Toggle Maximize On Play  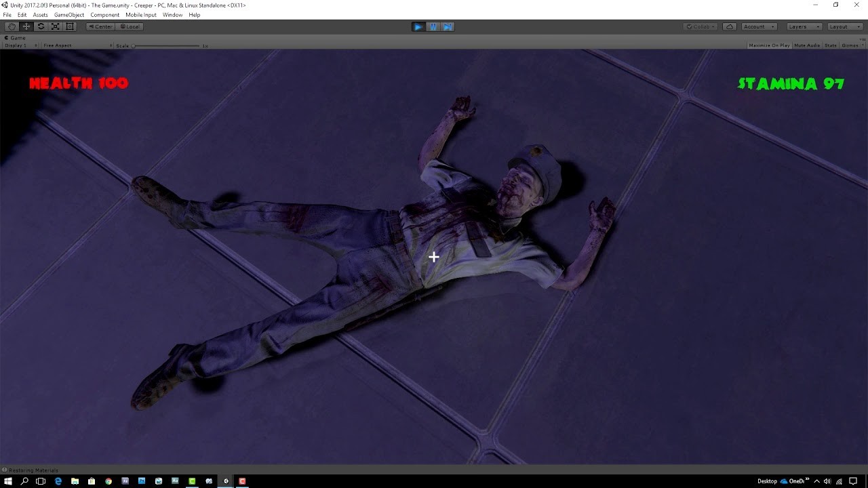[x=769, y=45]
